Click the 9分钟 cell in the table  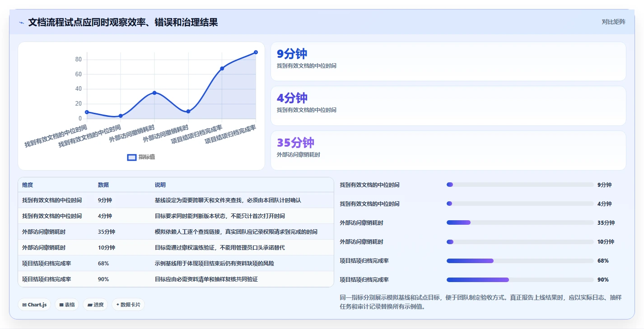[x=105, y=200]
